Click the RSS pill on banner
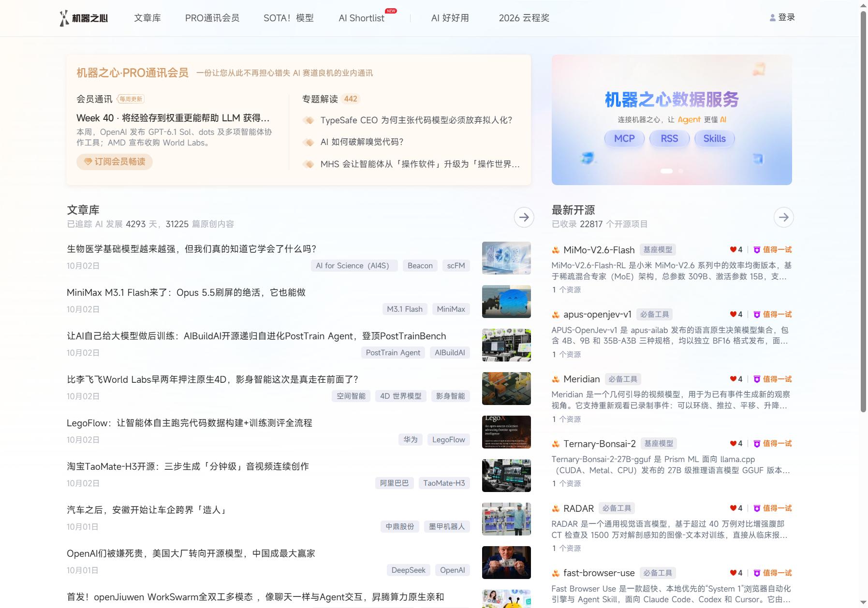 669,139
